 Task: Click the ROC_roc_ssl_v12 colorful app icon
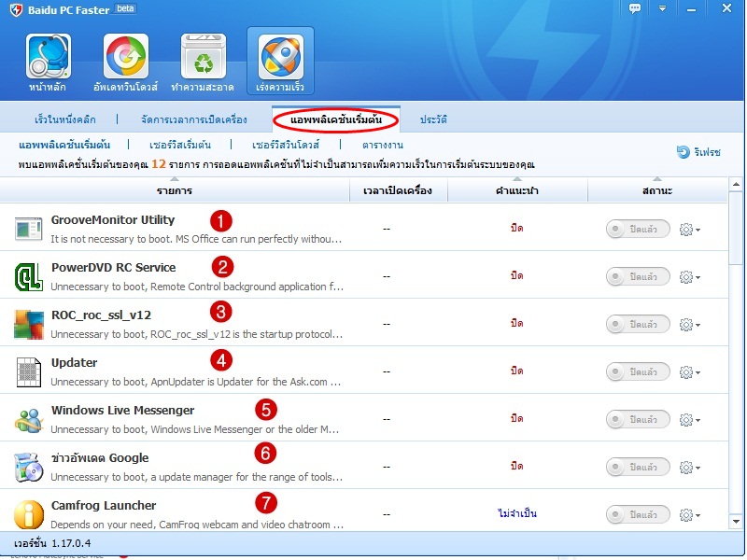pos(28,323)
